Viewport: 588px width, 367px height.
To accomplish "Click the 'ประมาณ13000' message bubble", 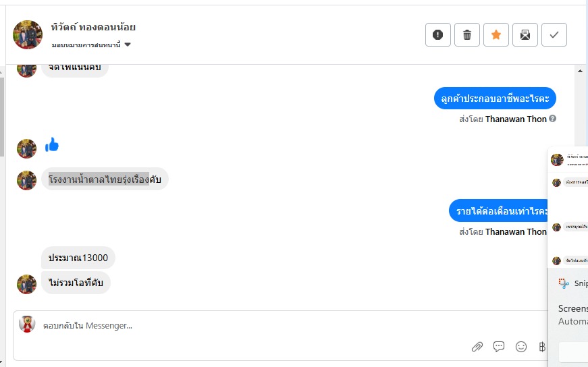I will pos(78,258).
